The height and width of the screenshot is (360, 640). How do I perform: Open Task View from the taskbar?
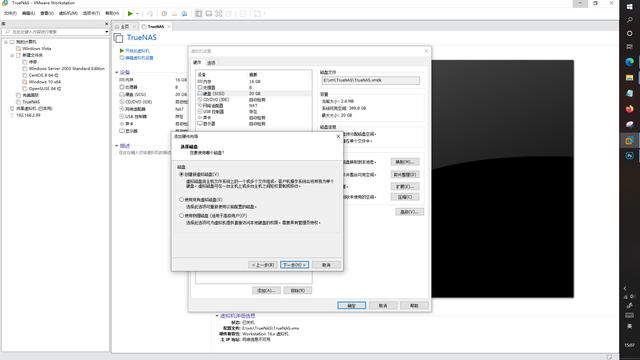tap(629, 47)
